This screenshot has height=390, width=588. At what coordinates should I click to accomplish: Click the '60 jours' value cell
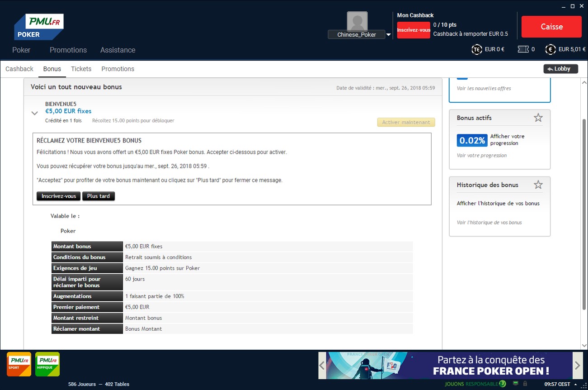point(268,282)
